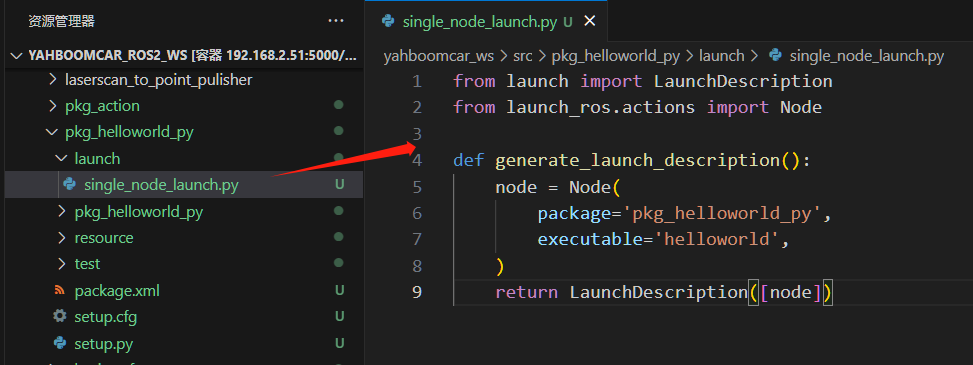Click the Python icon next to setup.py
The height and width of the screenshot is (365, 973).
point(60,343)
